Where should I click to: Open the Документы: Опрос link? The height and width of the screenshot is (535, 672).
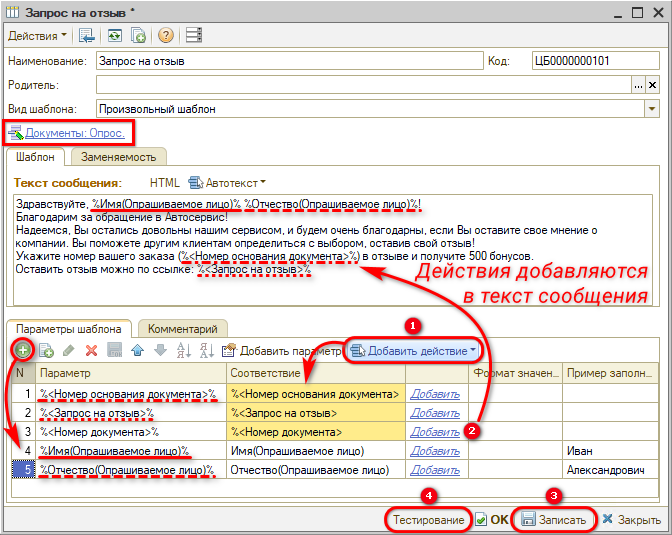pos(75,133)
